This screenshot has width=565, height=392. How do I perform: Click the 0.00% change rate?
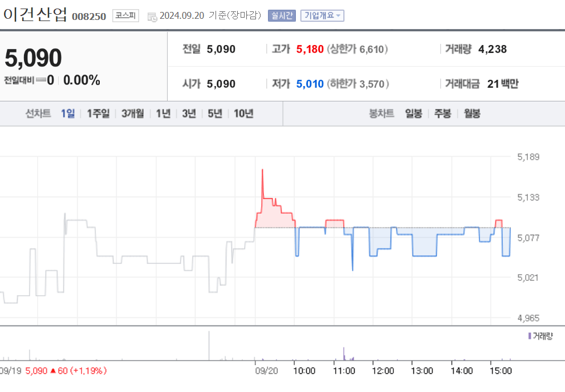coord(82,80)
